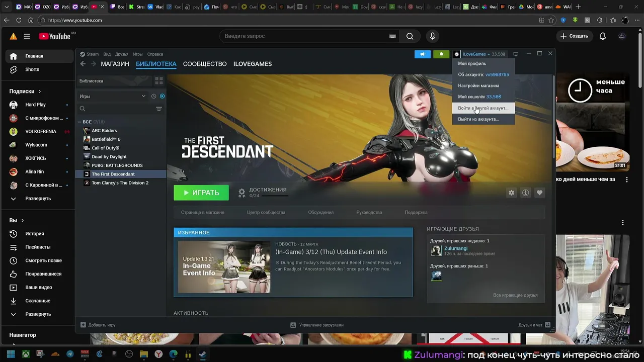Open Вид menu in Steam

coord(107,54)
